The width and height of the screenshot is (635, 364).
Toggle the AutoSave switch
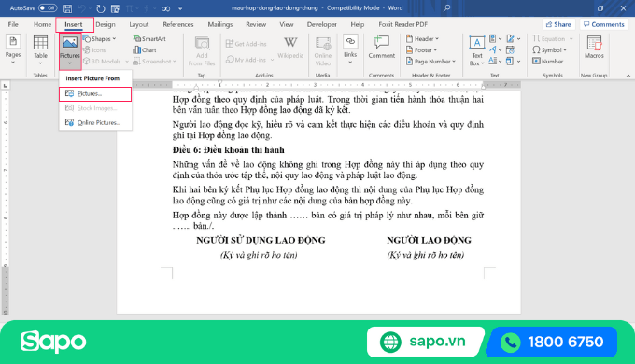[48, 8]
